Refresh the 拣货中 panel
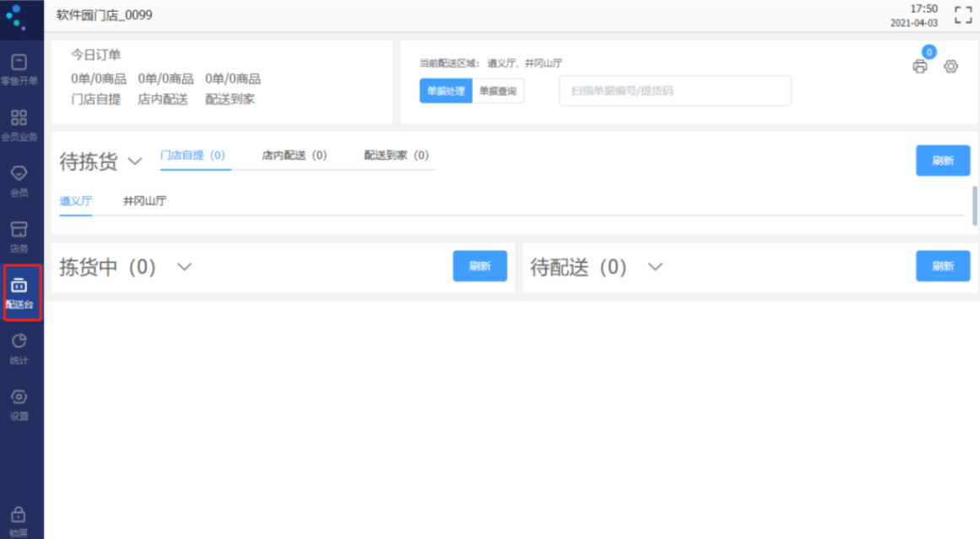Viewport: 980px width, 539px height. point(480,266)
